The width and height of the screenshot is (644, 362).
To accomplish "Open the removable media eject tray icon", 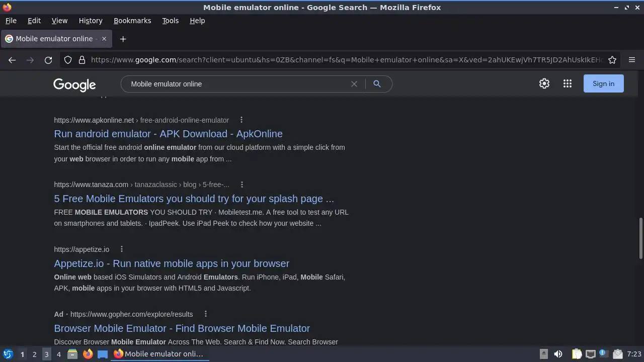I will (544, 354).
